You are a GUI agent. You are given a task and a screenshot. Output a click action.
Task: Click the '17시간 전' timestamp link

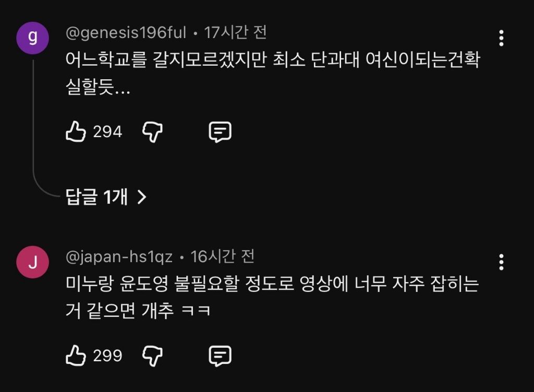(235, 32)
